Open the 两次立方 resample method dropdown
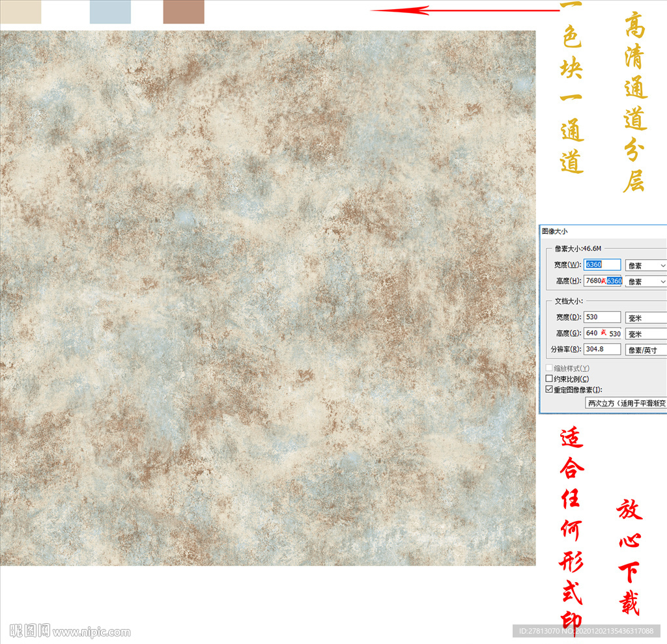Screen dimensions: 667x644 click(x=626, y=403)
